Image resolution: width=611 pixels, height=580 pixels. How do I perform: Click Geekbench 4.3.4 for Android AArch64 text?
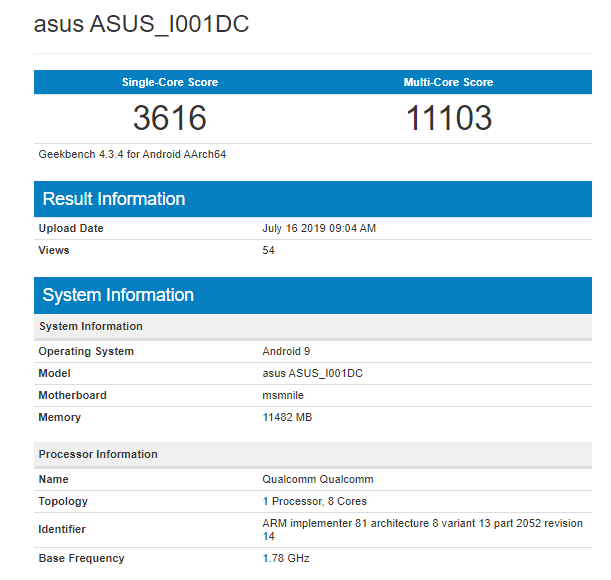(132, 154)
